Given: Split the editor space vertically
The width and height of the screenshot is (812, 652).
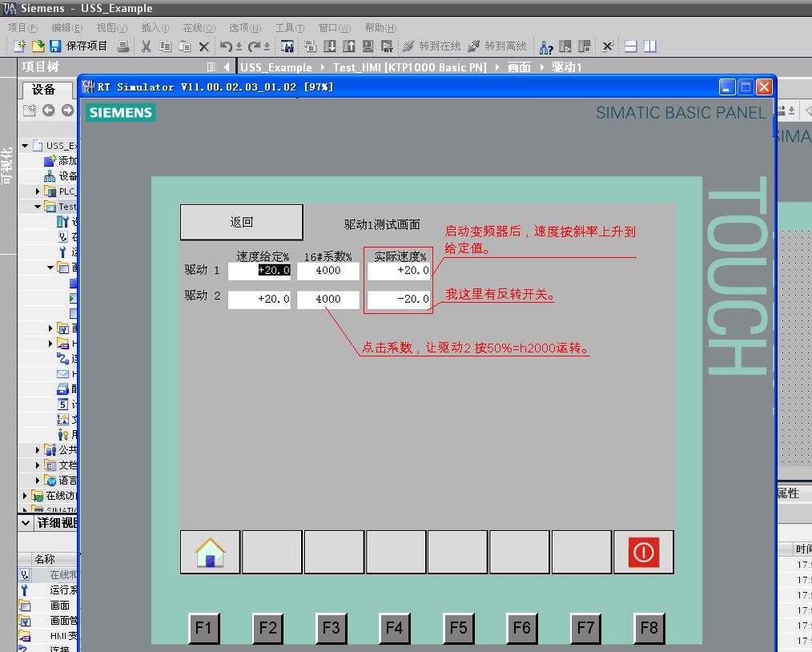Looking at the screenshot, I should pyautogui.click(x=650, y=46).
